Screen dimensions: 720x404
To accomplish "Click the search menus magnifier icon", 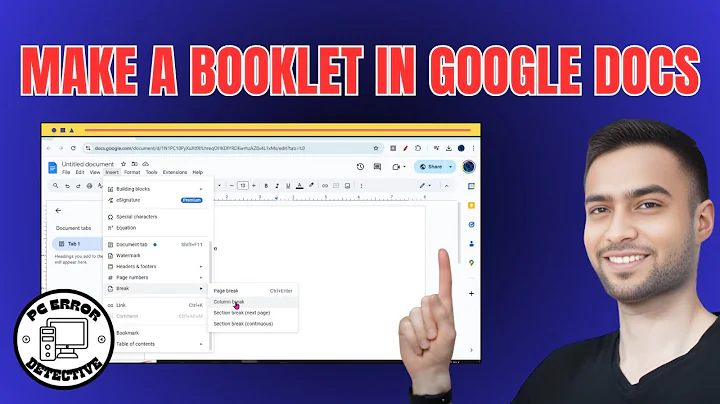I will (56, 185).
